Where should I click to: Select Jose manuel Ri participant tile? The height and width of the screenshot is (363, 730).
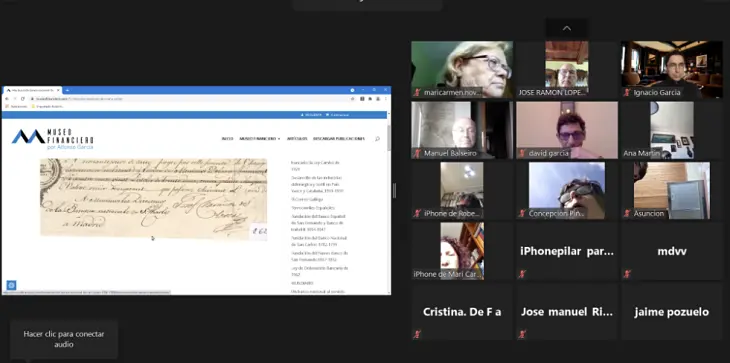click(x=567, y=311)
